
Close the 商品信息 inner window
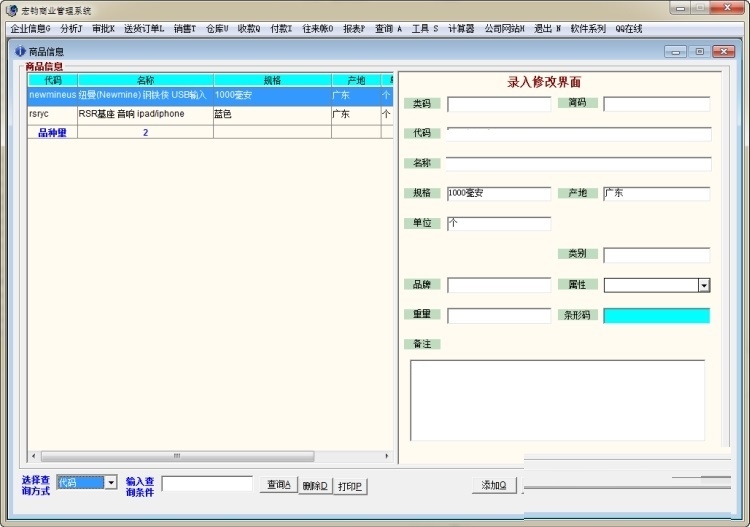[x=724, y=51]
